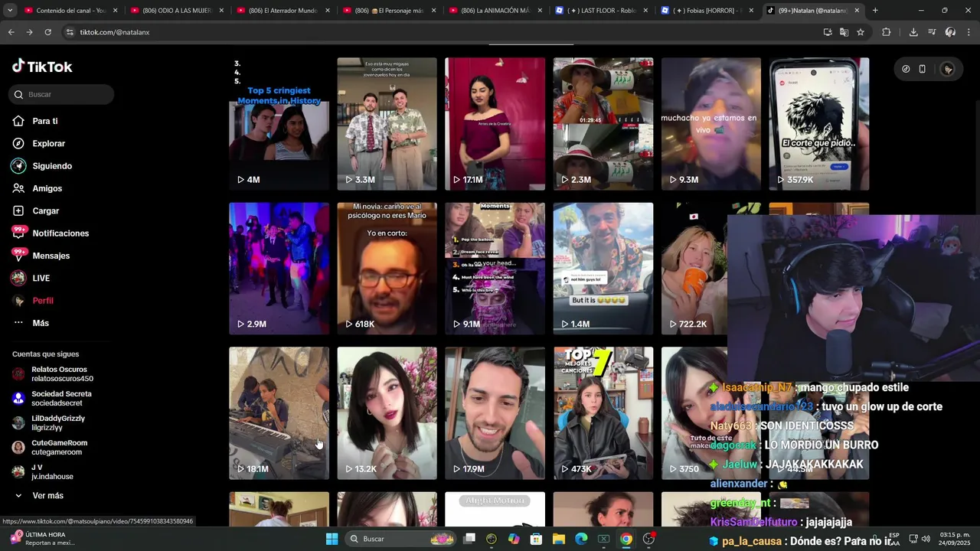Click the taskbar Buscar search box
980x551 pixels.
[x=402, y=539]
